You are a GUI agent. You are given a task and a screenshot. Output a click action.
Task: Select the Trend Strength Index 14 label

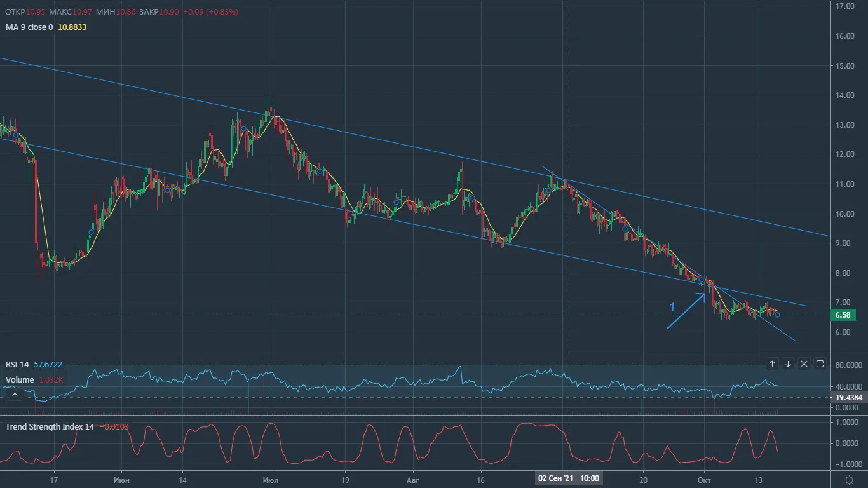tap(50, 426)
